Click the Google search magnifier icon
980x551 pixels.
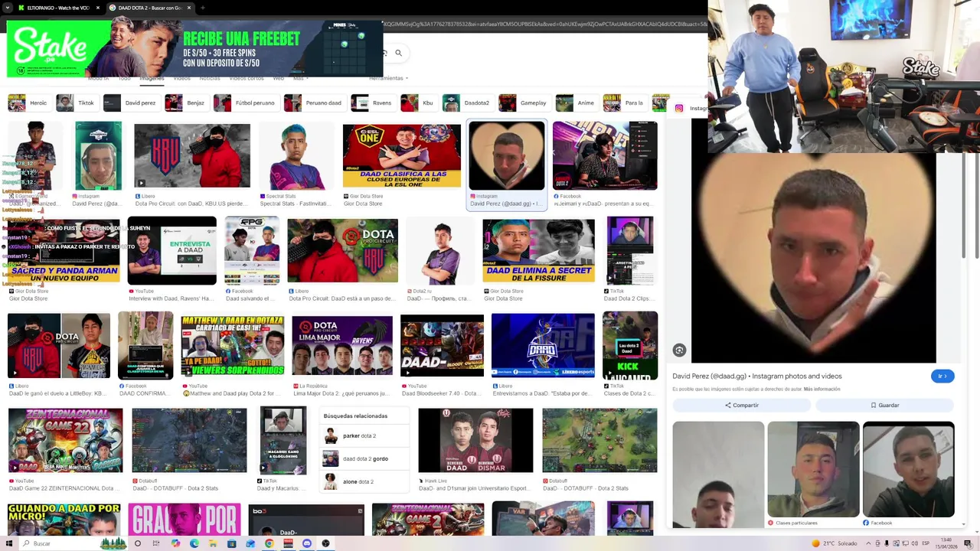(398, 53)
